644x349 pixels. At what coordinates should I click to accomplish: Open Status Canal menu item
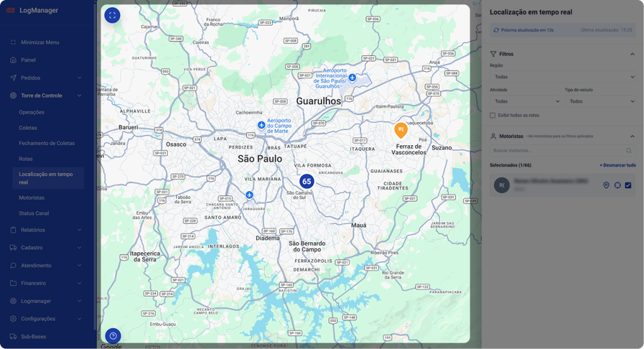pyautogui.click(x=34, y=214)
